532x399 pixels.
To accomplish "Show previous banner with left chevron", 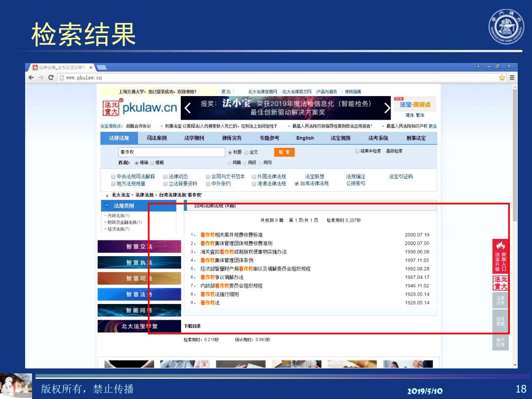I will click(188, 108).
